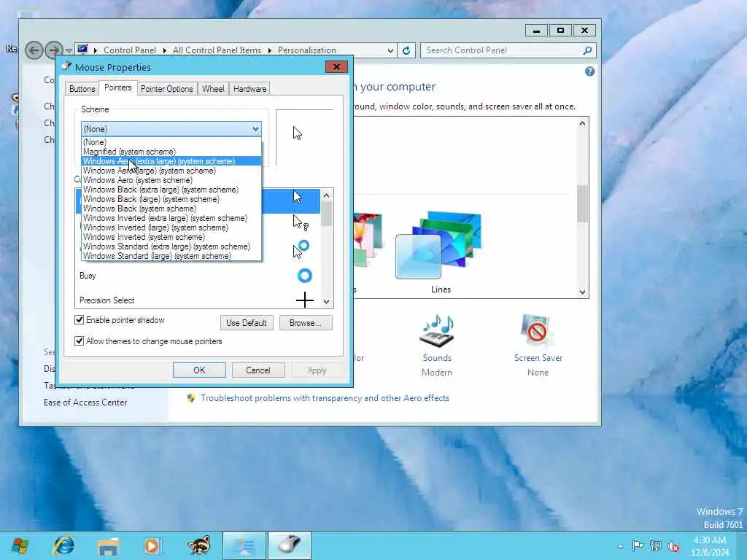Click Cancel in Mouse Properties
747x560 pixels.
click(258, 370)
